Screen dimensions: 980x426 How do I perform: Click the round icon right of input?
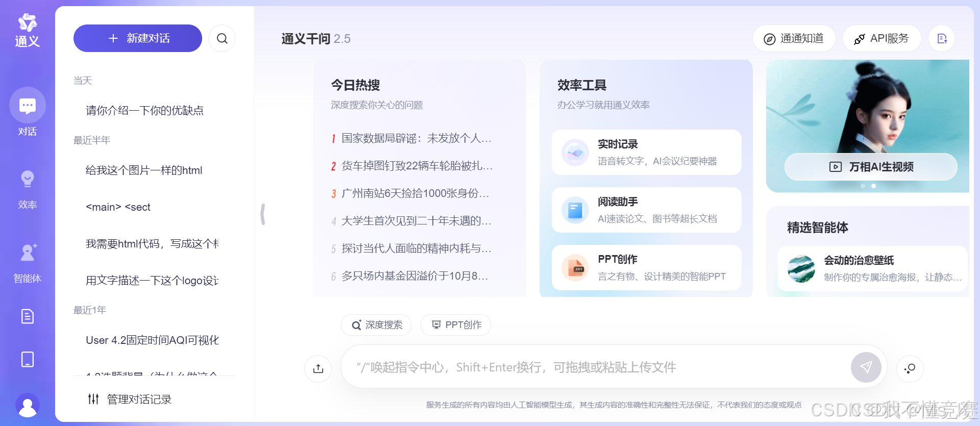910,368
